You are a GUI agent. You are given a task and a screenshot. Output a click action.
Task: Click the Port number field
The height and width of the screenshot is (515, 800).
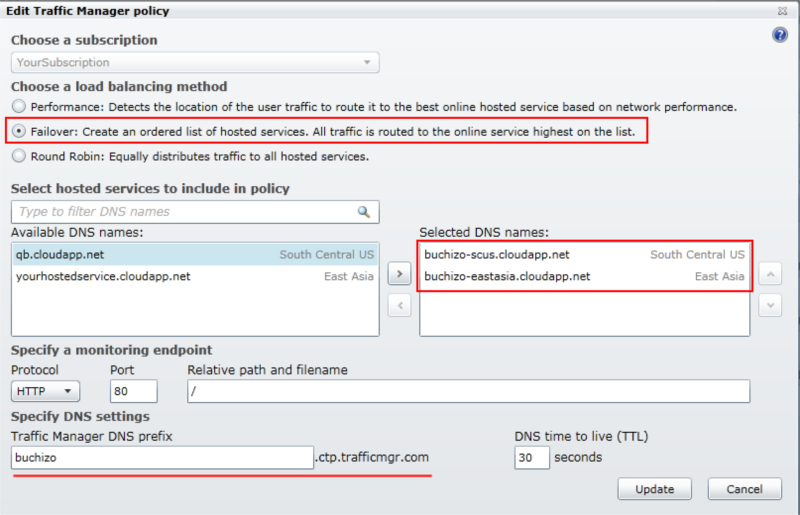click(134, 392)
